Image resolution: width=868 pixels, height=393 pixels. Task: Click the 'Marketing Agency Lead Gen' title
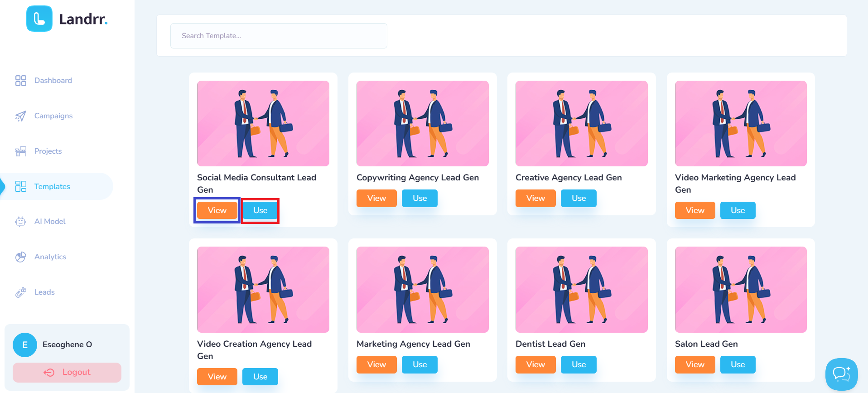click(413, 344)
